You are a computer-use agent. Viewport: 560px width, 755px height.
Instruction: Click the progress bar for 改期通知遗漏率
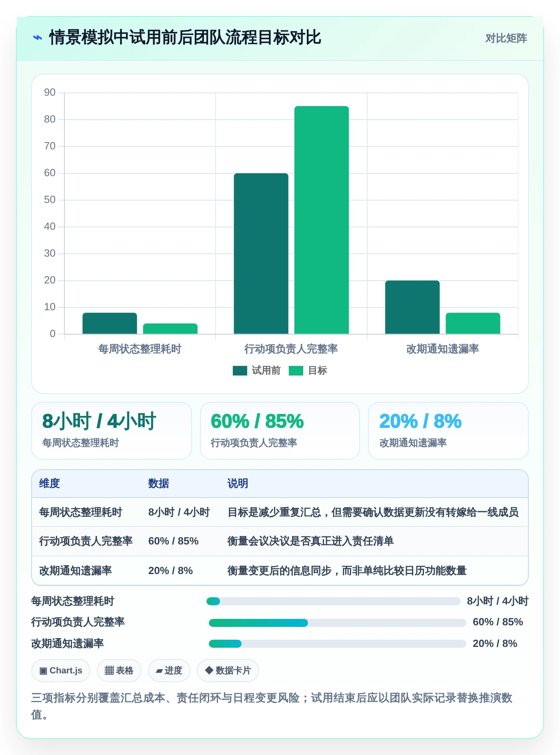[x=338, y=644]
